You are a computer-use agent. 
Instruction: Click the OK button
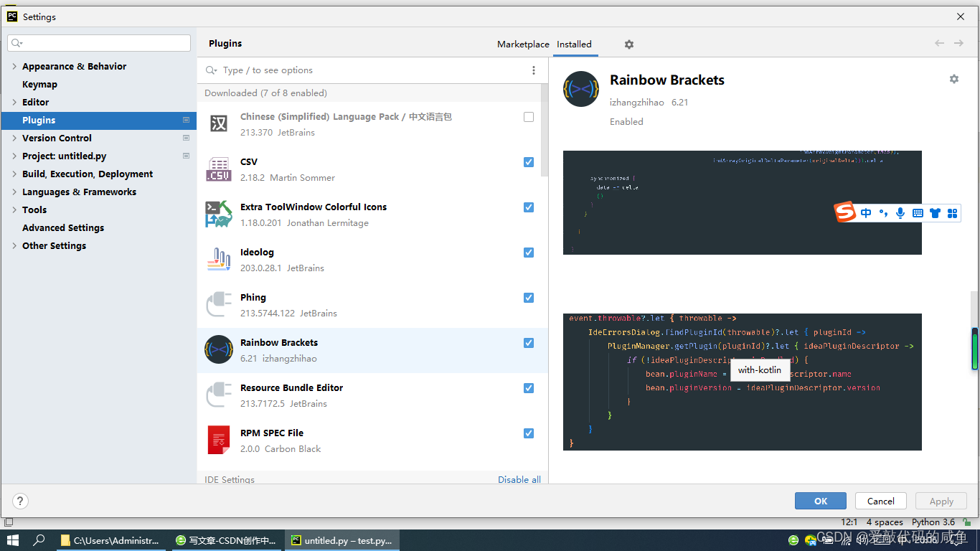point(821,501)
